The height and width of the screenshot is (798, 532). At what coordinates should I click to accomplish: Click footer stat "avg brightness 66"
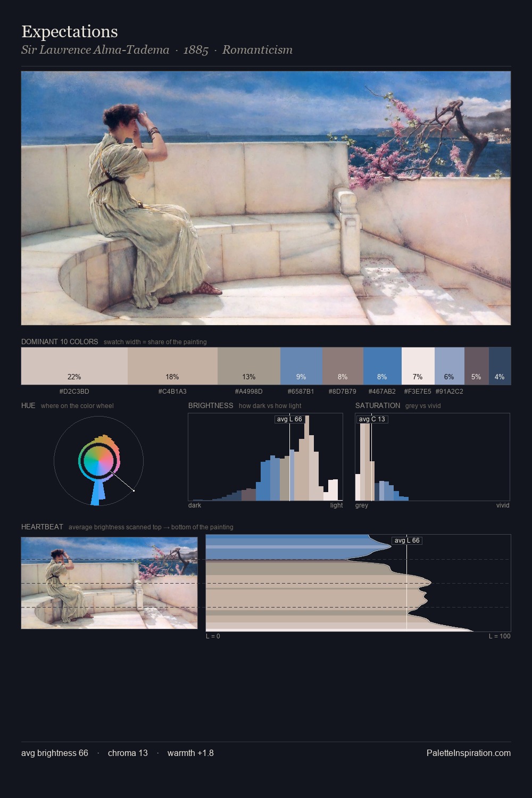[x=55, y=753]
